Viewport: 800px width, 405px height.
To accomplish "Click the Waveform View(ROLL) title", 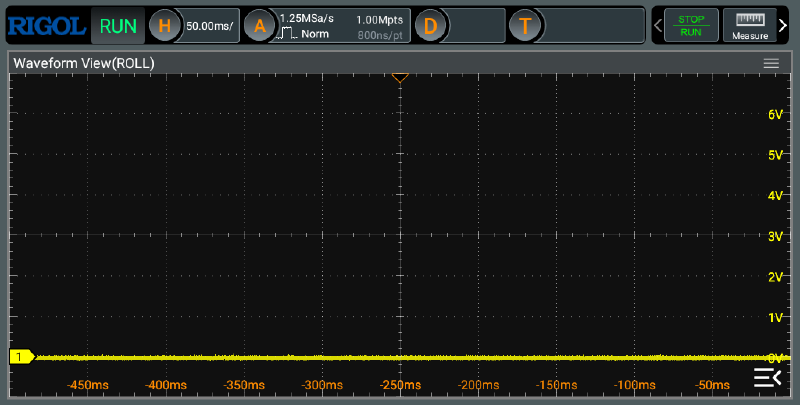I will 84,63.
